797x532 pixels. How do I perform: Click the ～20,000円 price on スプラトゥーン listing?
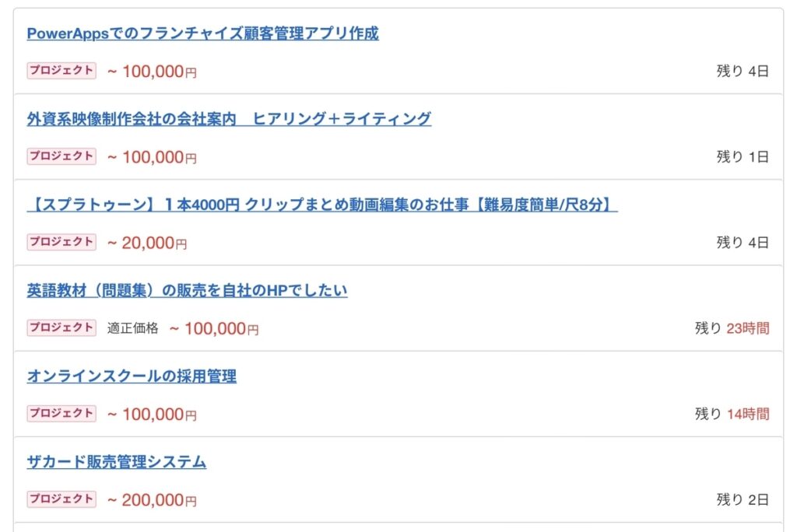[x=147, y=243]
